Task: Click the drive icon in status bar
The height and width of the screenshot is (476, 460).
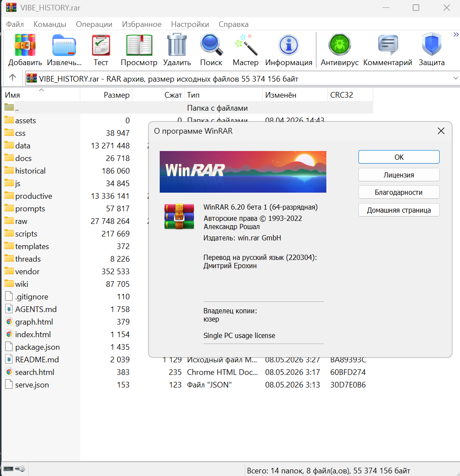Action: 8,469
